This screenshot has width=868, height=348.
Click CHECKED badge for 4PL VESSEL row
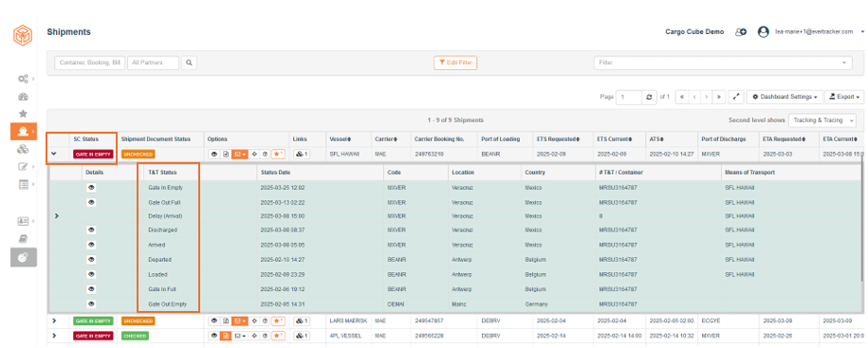(x=135, y=336)
